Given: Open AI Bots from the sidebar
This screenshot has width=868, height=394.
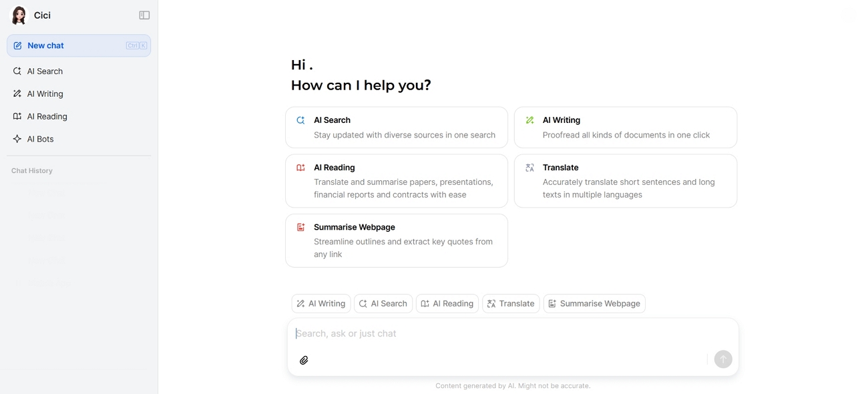Looking at the screenshot, I should pos(79,140).
